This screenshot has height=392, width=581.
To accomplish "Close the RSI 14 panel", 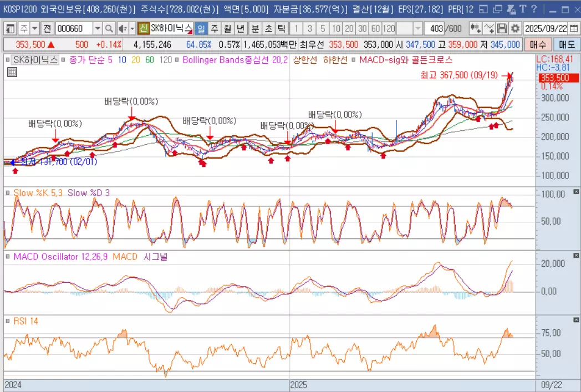I will pyautogui.click(x=576, y=320).
